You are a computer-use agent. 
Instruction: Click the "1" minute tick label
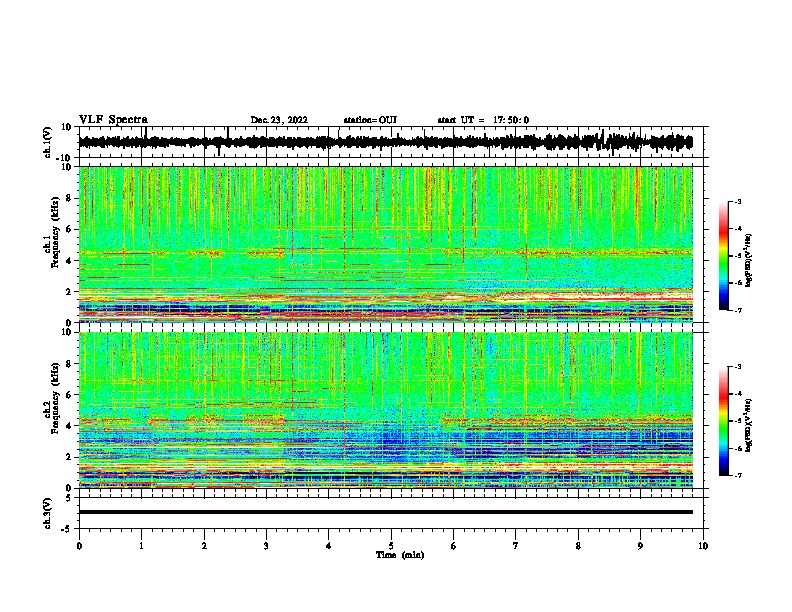pyautogui.click(x=141, y=546)
